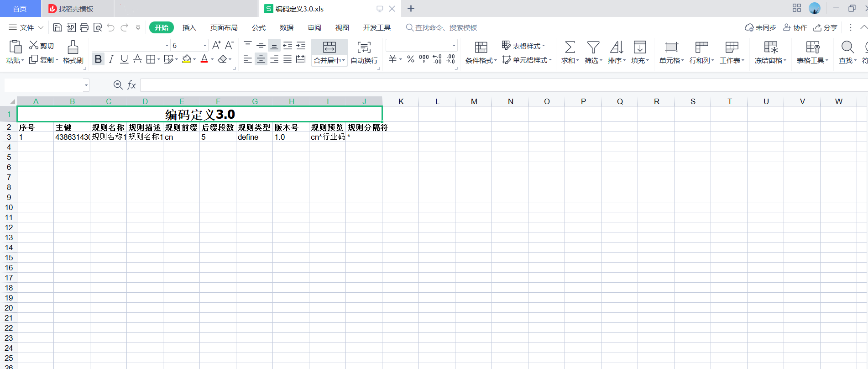Screen dimensions: 868x369
Task: Click the Format Painter (格式刷) icon
Action: click(73, 47)
